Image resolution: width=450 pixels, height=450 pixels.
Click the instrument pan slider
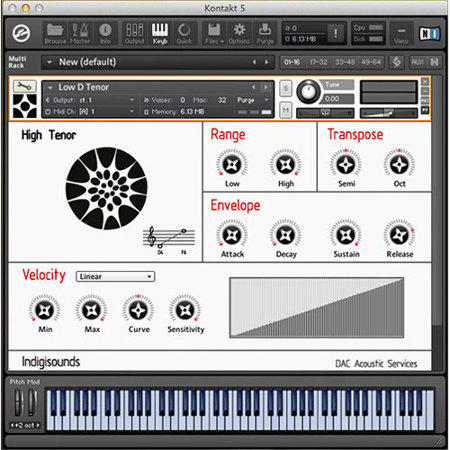[325, 113]
